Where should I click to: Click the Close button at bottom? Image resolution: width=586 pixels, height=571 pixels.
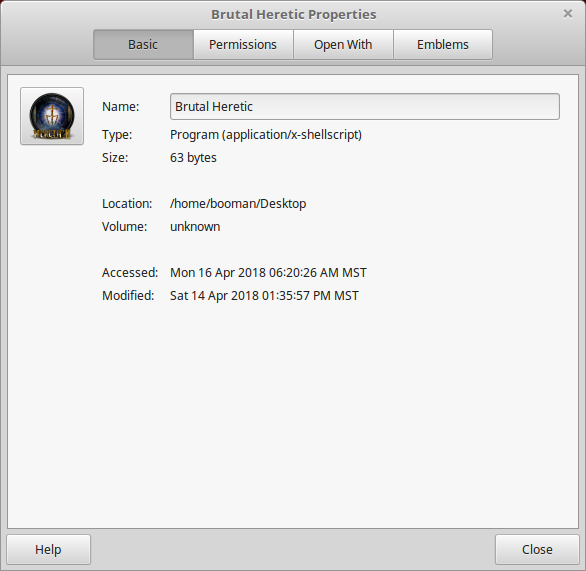point(537,549)
